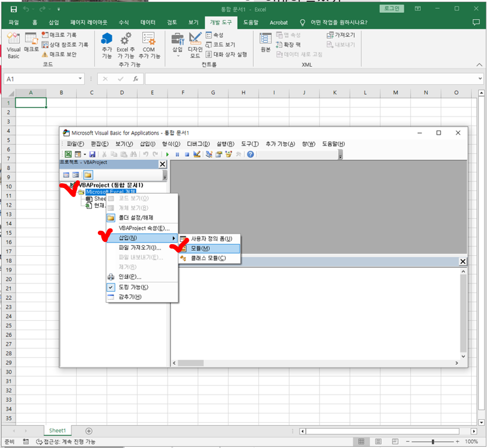Viewport: 490px width, 448px height.
Task: Click the zoom slider handle
Action: pyautogui.click(x=433, y=442)
